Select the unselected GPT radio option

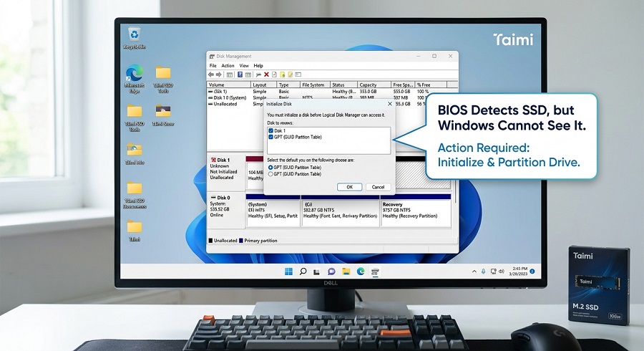coord(270,174)
